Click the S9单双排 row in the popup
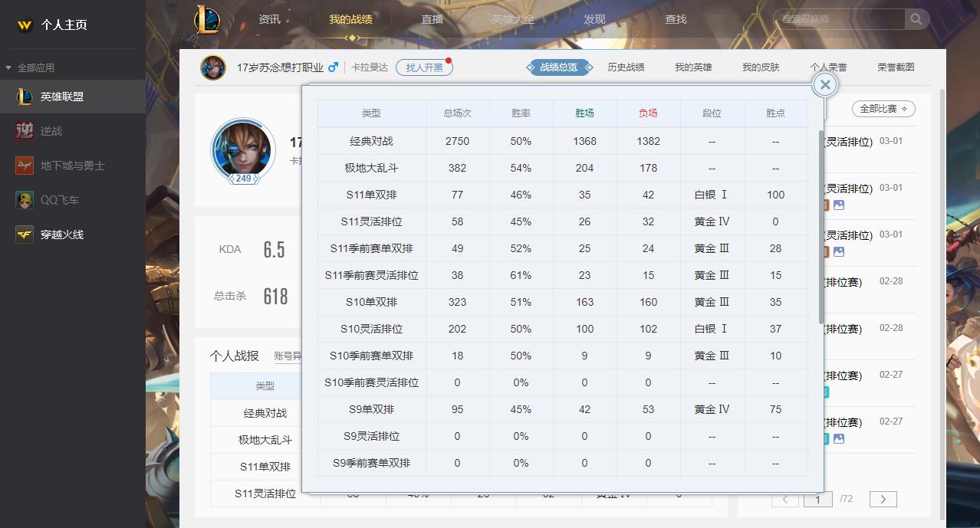Image resolution: width=980 pixels, height=528 pixels. [x=562, y=409]
